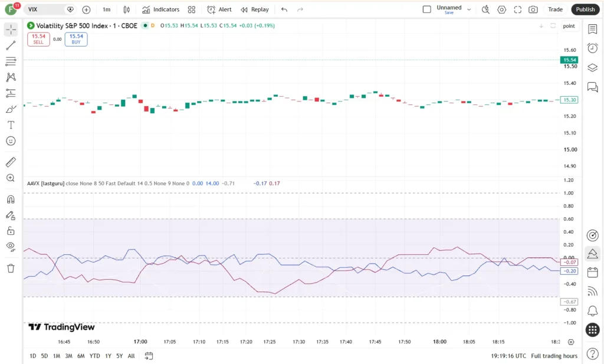
Task: Add symbol to compare with plus icon
Action: (86, 9)
